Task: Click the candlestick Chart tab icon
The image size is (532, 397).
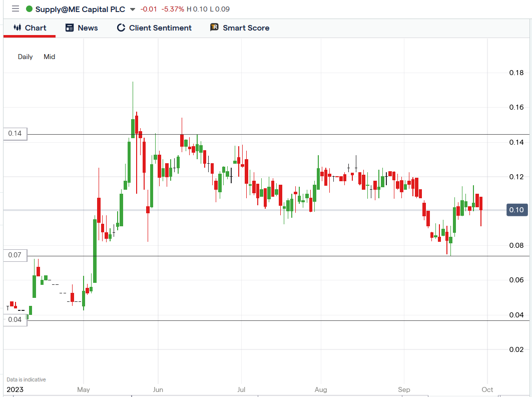Action: point(18,28)
